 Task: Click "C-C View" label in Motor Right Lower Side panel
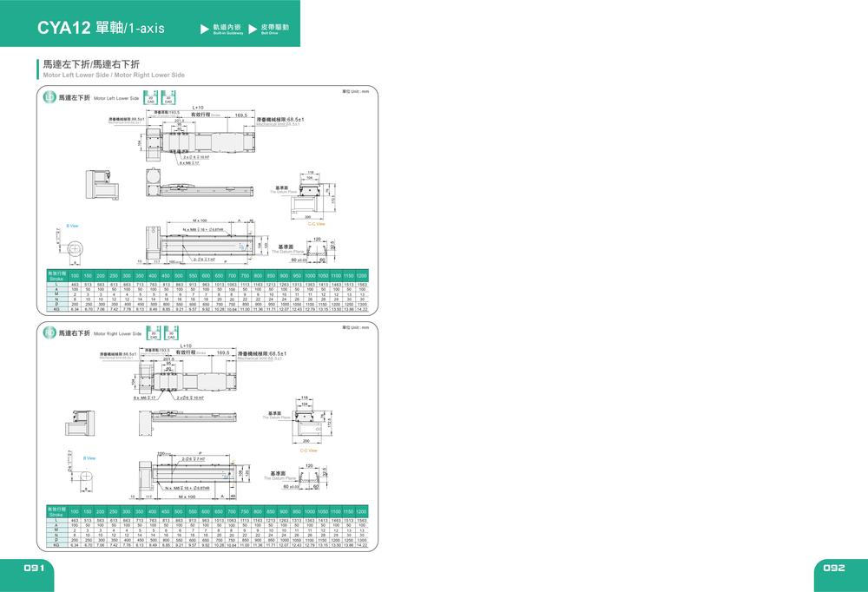309,451
